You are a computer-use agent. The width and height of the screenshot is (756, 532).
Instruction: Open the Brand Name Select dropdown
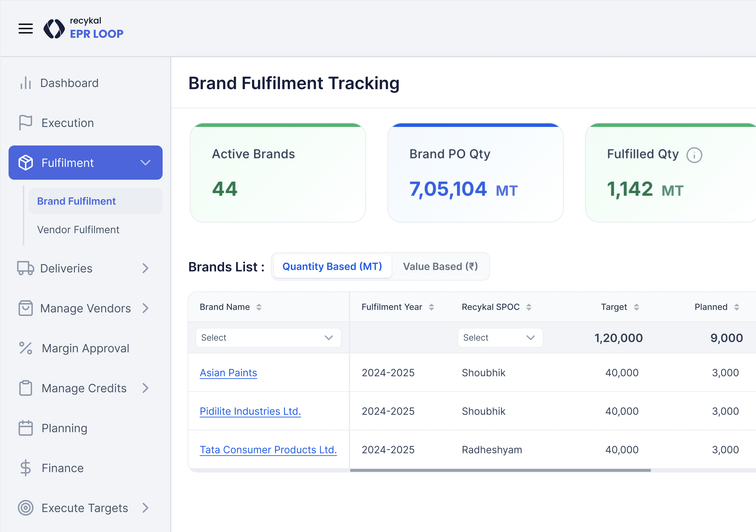pos(268,338)
